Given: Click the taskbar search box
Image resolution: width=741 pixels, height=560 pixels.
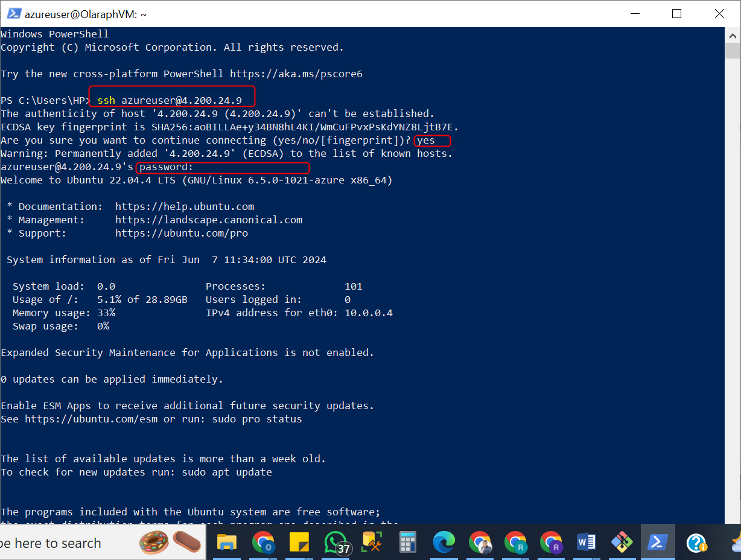Looking at the screenshot, I should click(x=103, y=542).
